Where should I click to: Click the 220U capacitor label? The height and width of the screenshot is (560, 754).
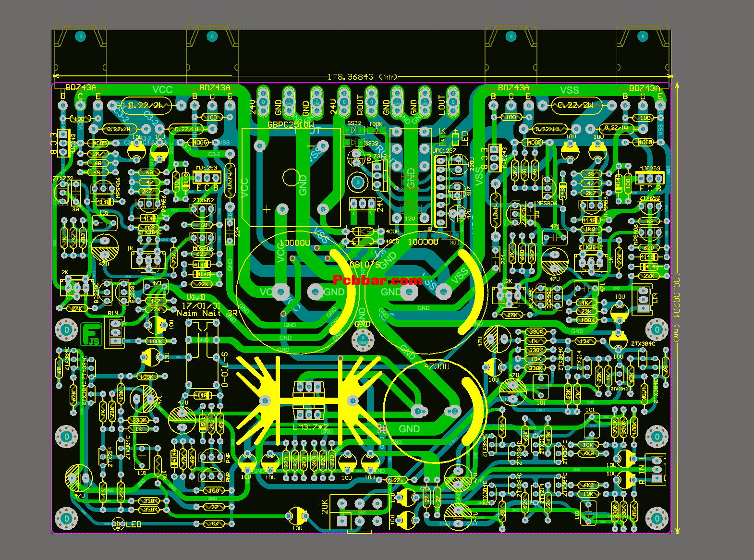pyautogui.click(x=471, y=165)
